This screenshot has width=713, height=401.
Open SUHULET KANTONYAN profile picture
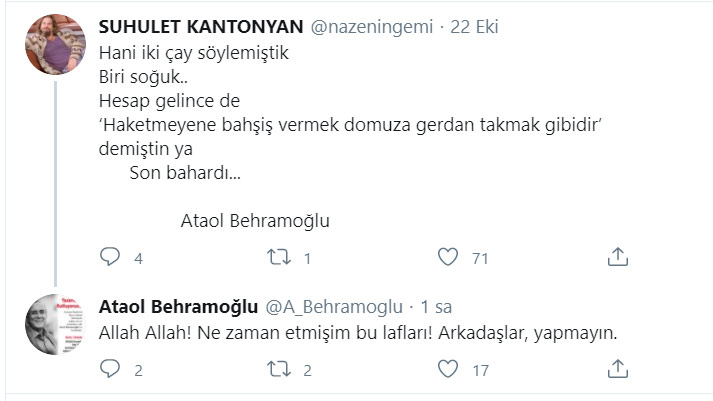55,44
